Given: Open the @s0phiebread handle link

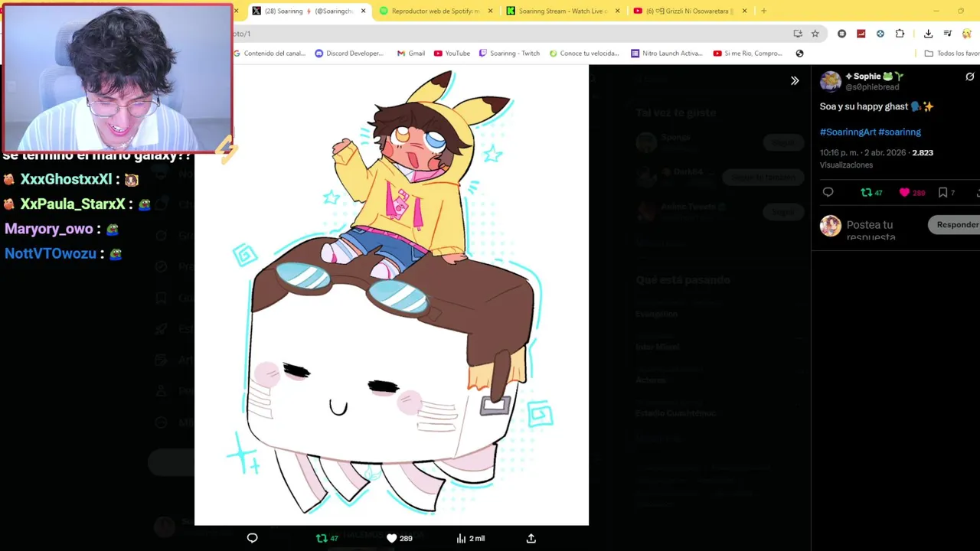Looking at the screenshot, I should (x=872, y=87).
